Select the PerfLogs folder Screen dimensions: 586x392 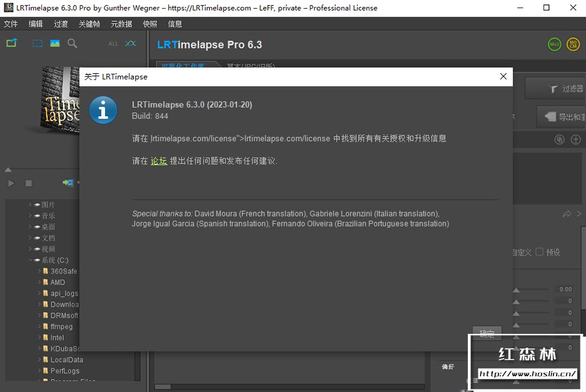click(65, 371)
